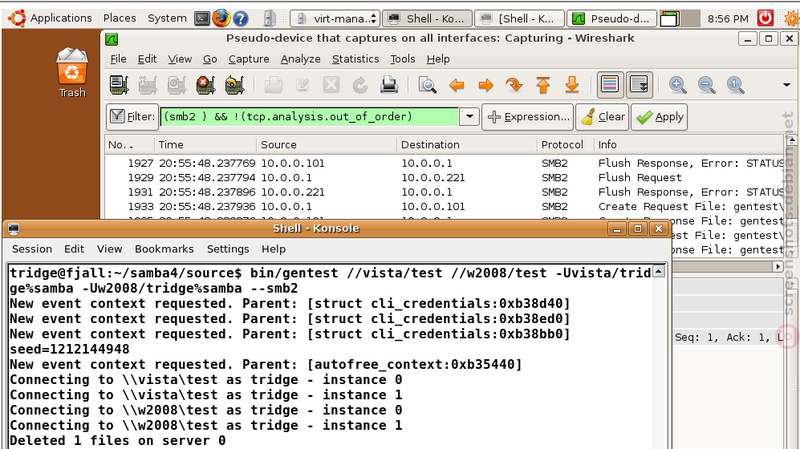Image resolution: width=800 pixels, height=449 pixels.
Task: Open Konsole View menu
Action: pyautogui.click(x=110, y=249)
